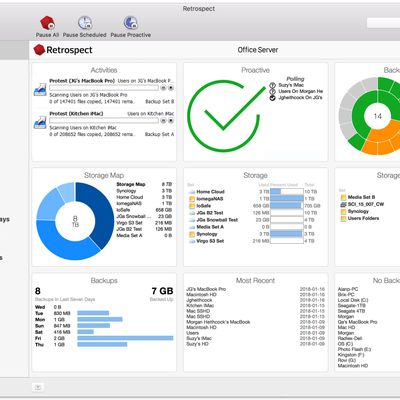Click the SCI_15_007_CW tape icon
Image resolution: width=400 pixels, height=400 pixels.
click(x=343, y=204)
